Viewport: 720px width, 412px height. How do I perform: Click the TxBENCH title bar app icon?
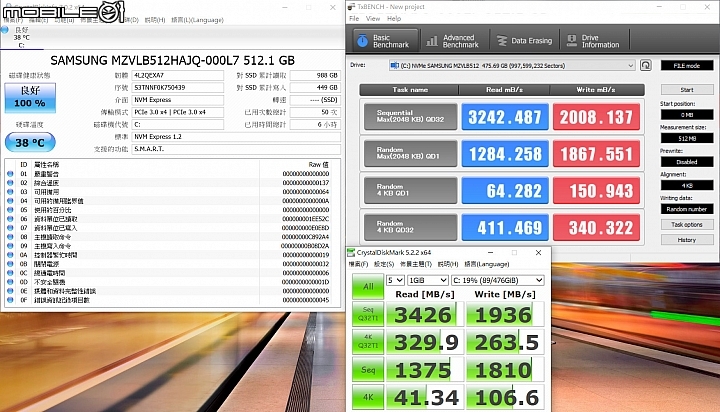pos(351,6)
